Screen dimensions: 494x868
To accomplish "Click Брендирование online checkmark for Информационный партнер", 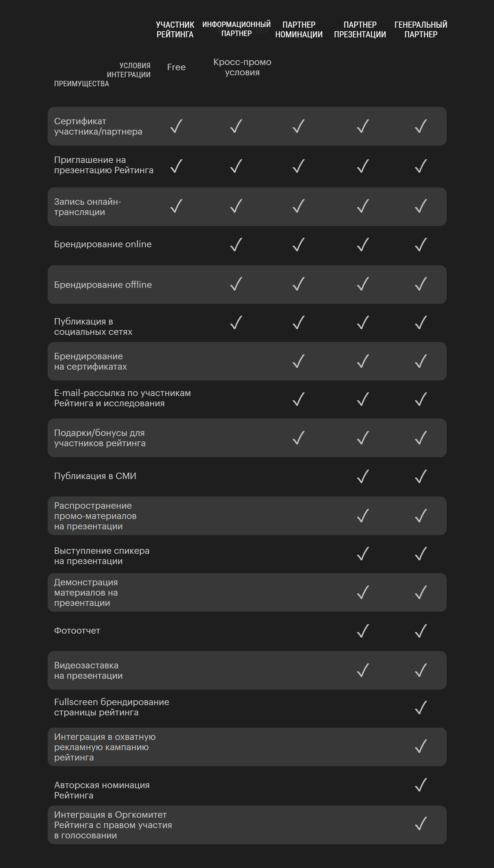I will (236, 245).
